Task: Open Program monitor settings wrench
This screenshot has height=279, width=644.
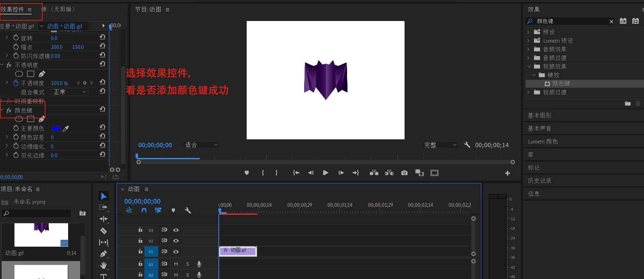Action: 467,145
